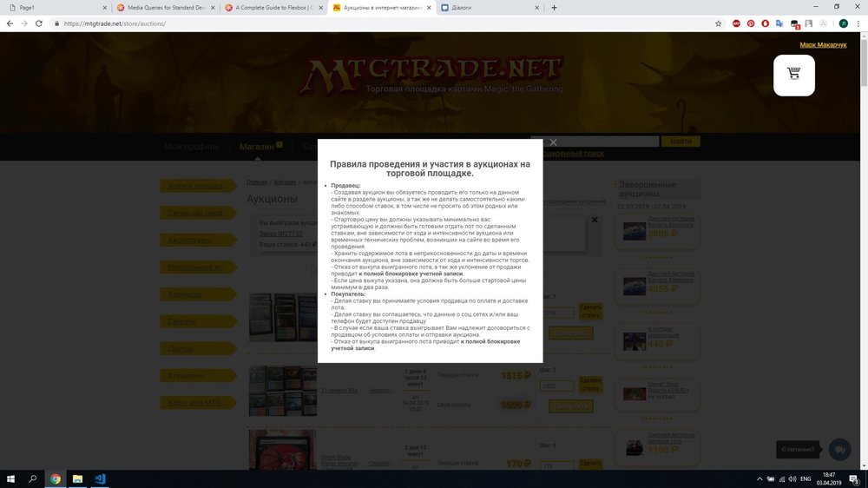Open the shopping cart icon
Image resolution: width=868 pixels, height=488 pixels.
793,75
